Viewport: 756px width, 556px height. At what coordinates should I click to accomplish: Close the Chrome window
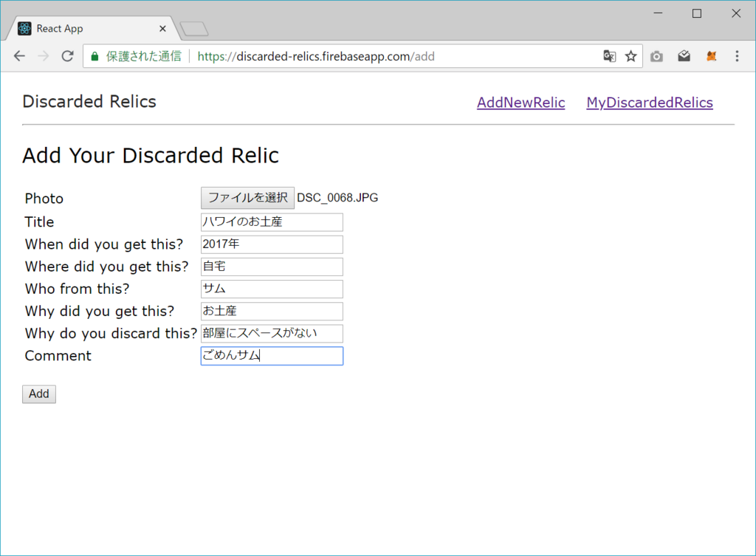(736, 13)
